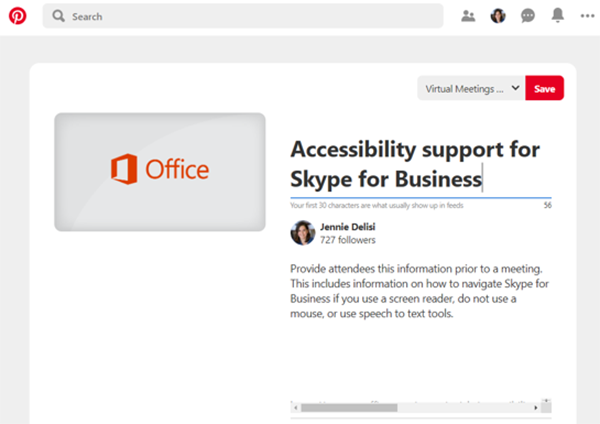Click Jennie Delisi's profile picture

(303, 233)
